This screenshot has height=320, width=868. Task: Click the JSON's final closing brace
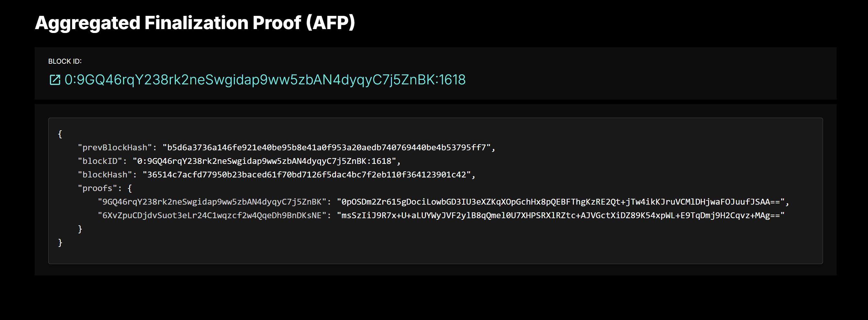[x=60, y=243]
